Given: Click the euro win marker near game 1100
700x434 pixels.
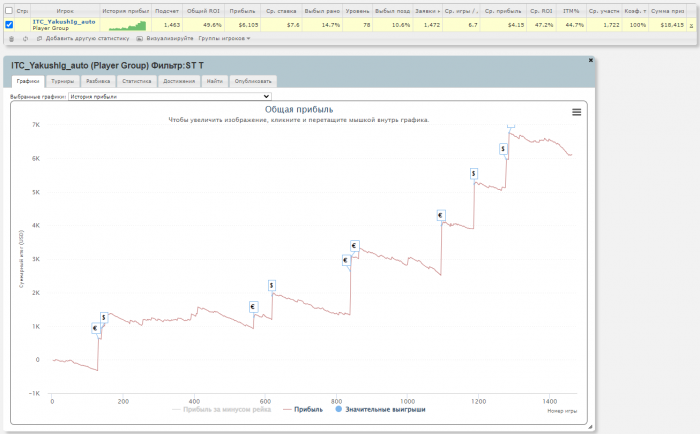Looking at the screenshot, I should click(441, 216).
